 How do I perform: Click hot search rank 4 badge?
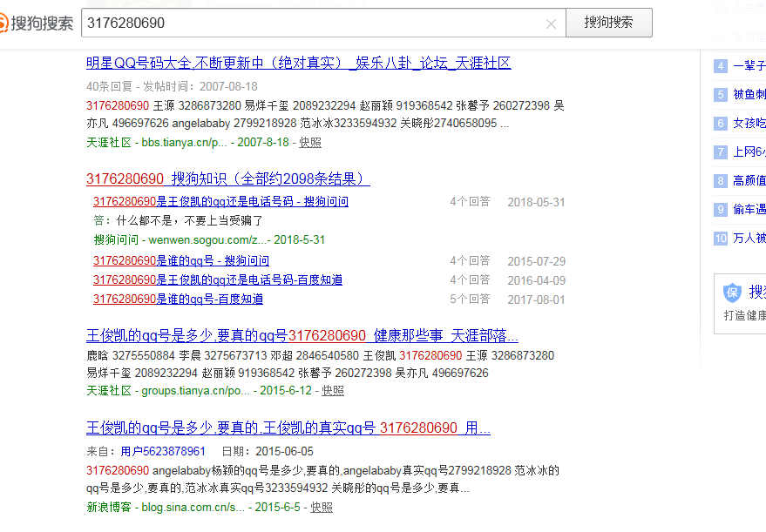pos(721,66)
